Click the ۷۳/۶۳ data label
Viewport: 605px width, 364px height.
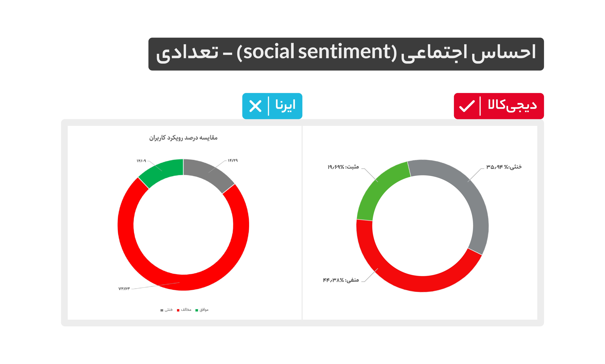tap(124, 289)
